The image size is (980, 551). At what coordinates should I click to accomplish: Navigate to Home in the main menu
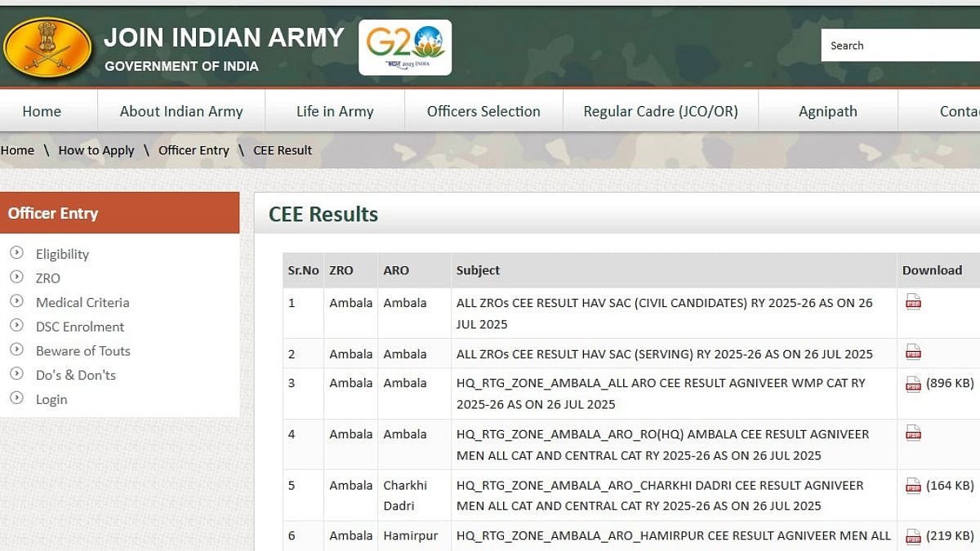click(x=42, y=111)
